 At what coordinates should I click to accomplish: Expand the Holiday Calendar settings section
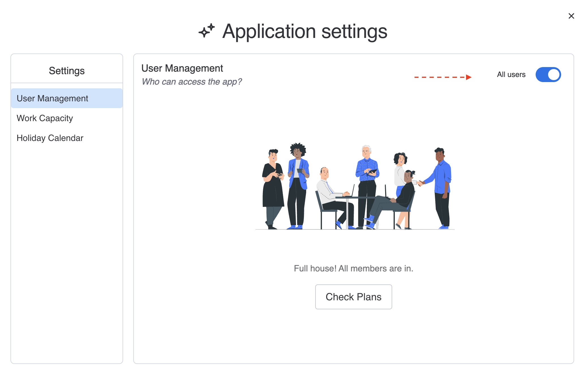49,138
